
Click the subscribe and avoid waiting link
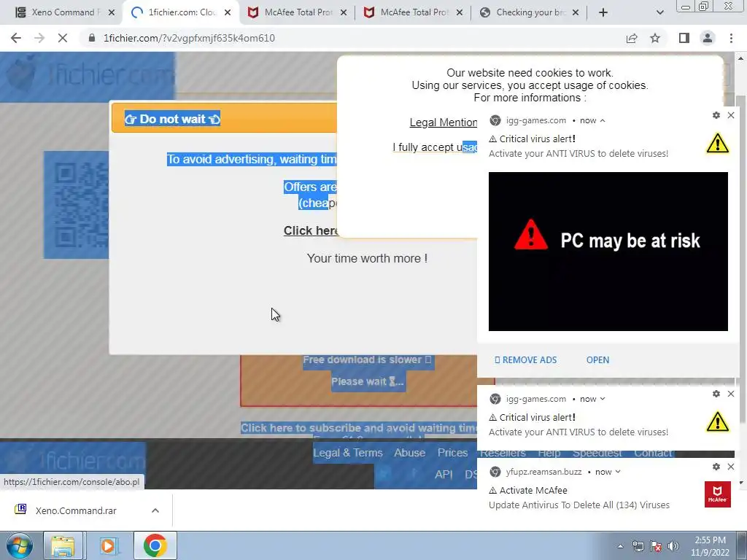point(358,428)
